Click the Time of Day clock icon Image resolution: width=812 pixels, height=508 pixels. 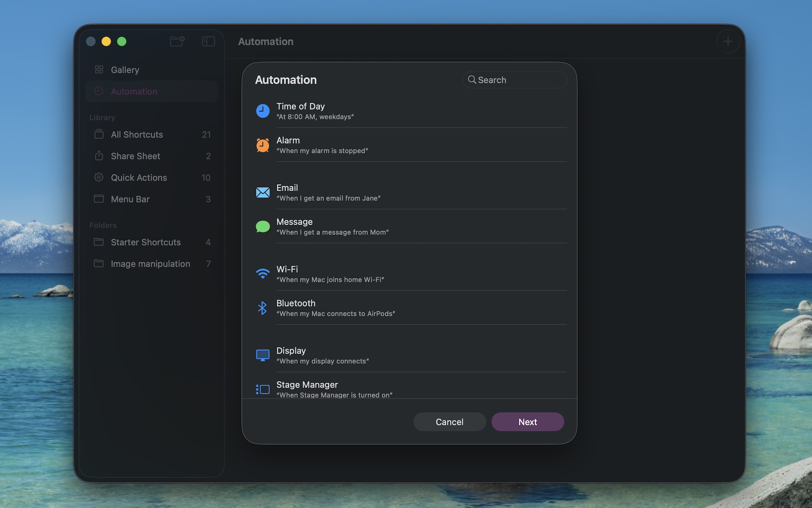263,111
